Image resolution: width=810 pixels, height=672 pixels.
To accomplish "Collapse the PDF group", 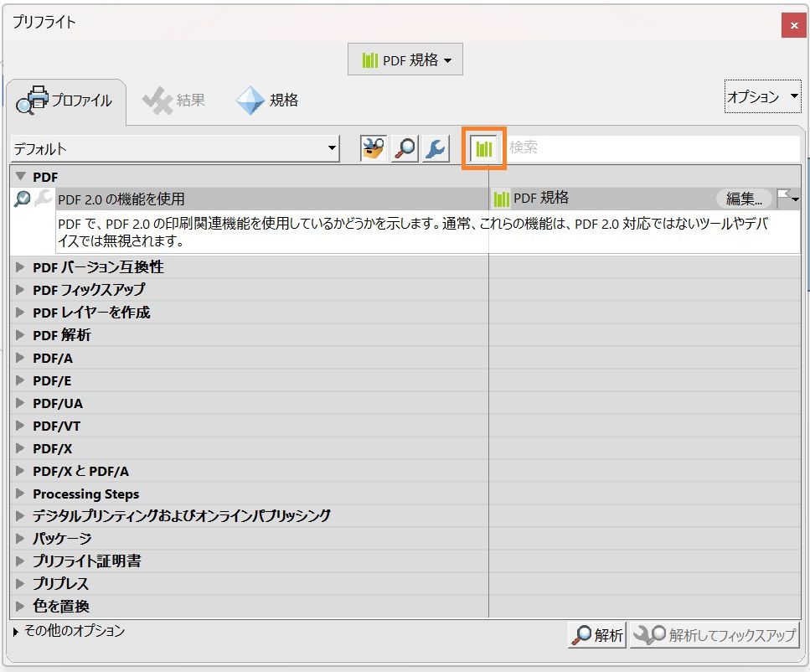I will pos(21,176).
